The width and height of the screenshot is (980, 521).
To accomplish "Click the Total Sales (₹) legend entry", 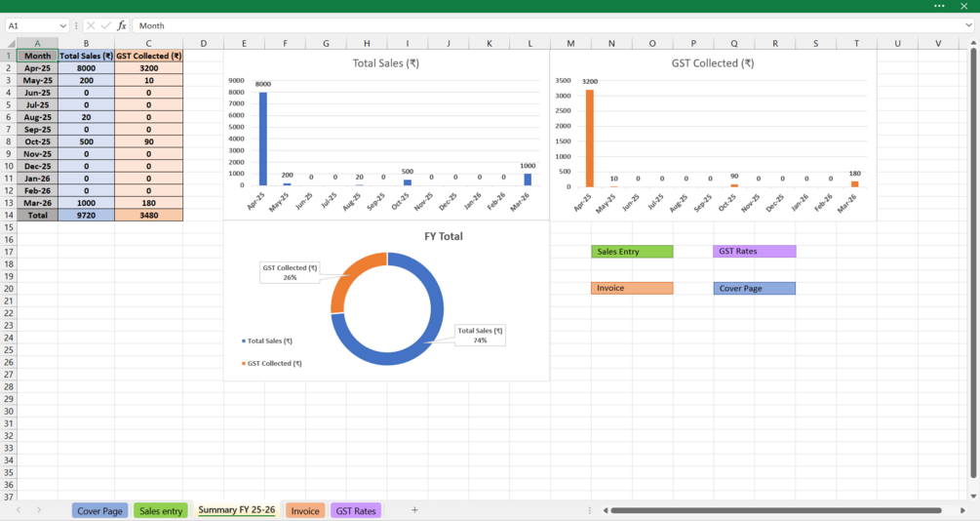I will tap(267, 341).
